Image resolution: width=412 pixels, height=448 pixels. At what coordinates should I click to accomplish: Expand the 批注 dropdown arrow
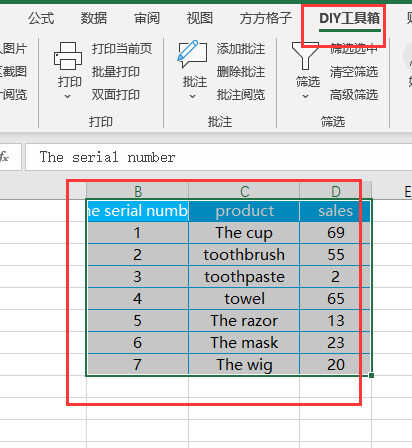pos(193,97)
